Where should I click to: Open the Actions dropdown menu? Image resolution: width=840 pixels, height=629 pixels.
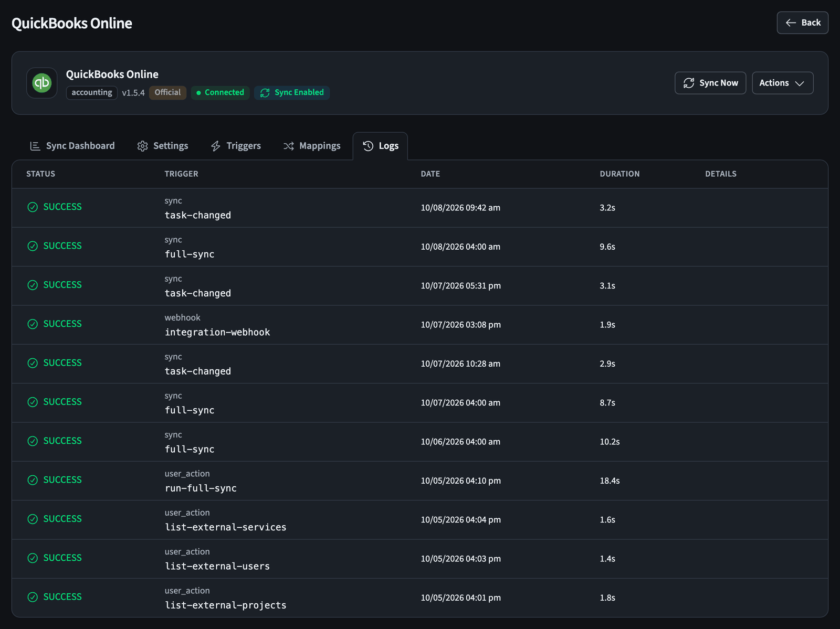(782, 83)
